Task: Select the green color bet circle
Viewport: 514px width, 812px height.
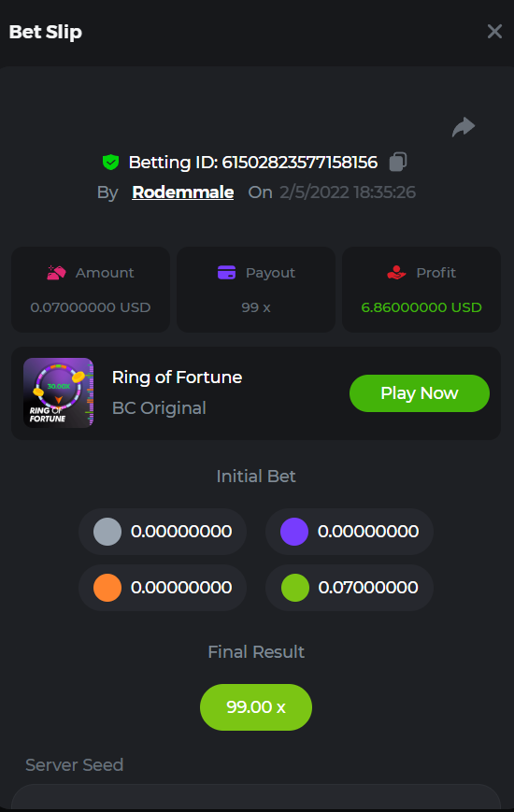Action: tap(294, 587)
